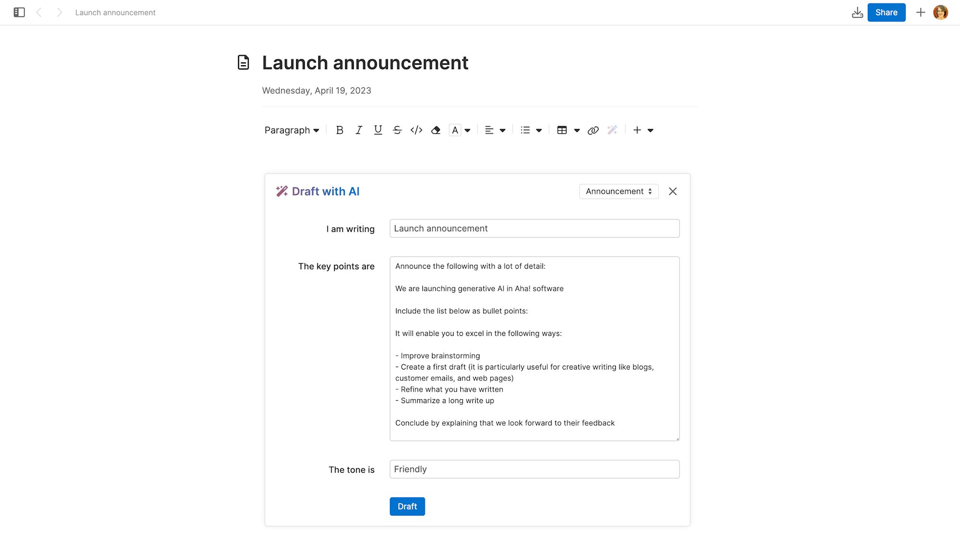Screen dimensions: 960x560
Task: Open the Paragraph style dropdown
Action: 291,130
